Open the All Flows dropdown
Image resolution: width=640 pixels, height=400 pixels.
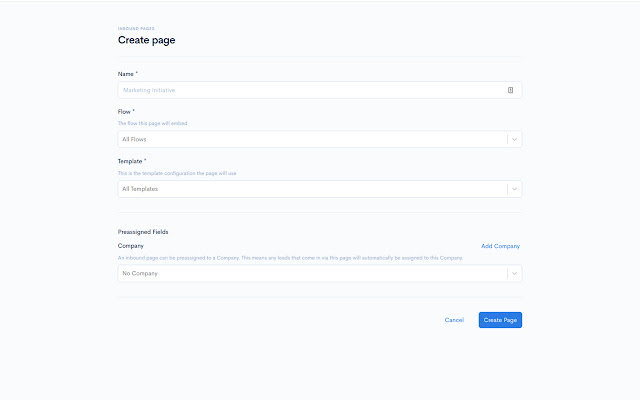(320, 139)
